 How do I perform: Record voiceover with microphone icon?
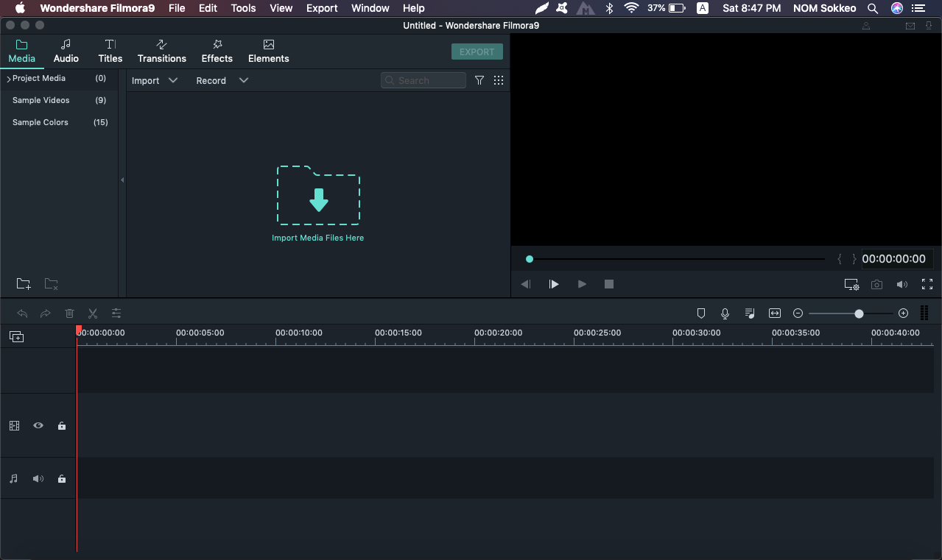pyautogui.click(x=725, y=313)
